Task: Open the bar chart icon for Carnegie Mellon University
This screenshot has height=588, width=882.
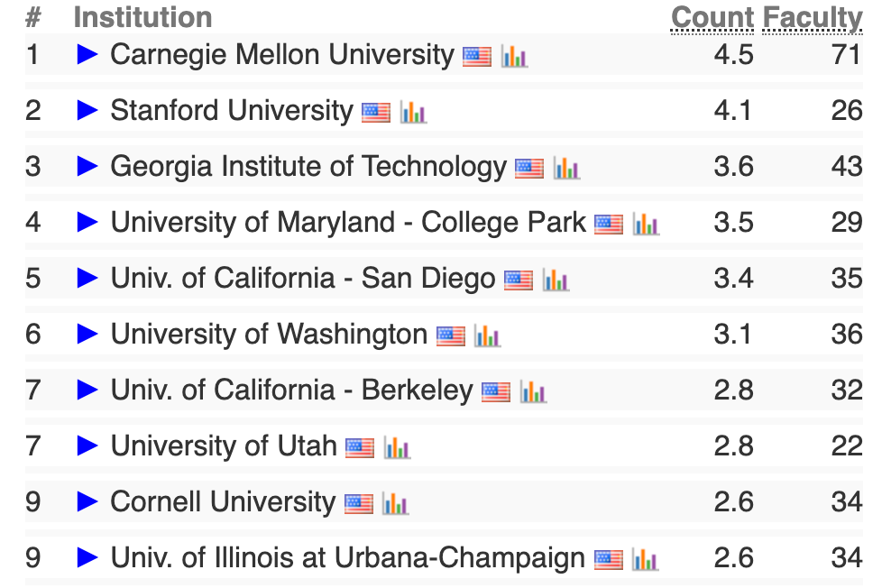Action: point(514,56)
